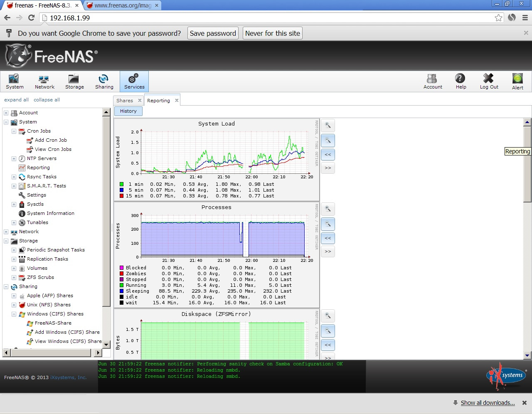The height and width of the screenshot is (414, 532).
Task: Shift Diskspace graph back in time
Action: pyautogui.click(x=328, y=345)
